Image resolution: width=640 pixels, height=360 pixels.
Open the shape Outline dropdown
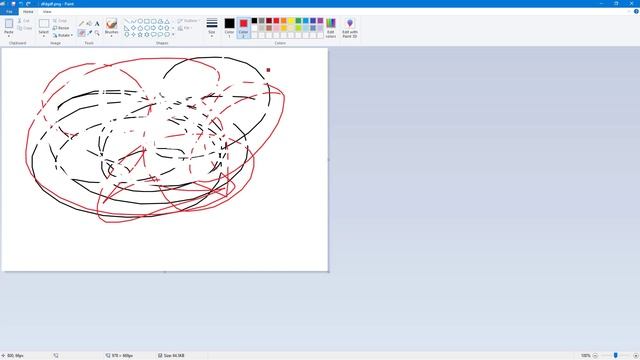[x=188, y=20]
